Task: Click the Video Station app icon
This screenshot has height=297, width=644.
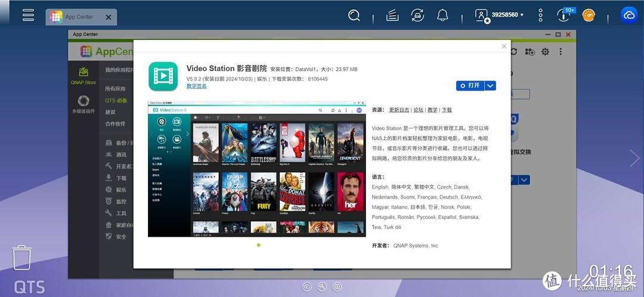Action: (163, 76)
